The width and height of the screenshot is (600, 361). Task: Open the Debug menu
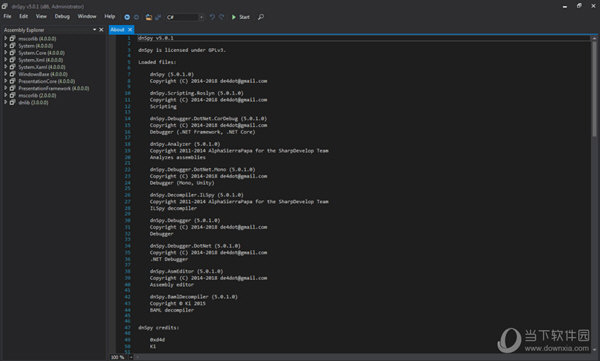[62, 16]
